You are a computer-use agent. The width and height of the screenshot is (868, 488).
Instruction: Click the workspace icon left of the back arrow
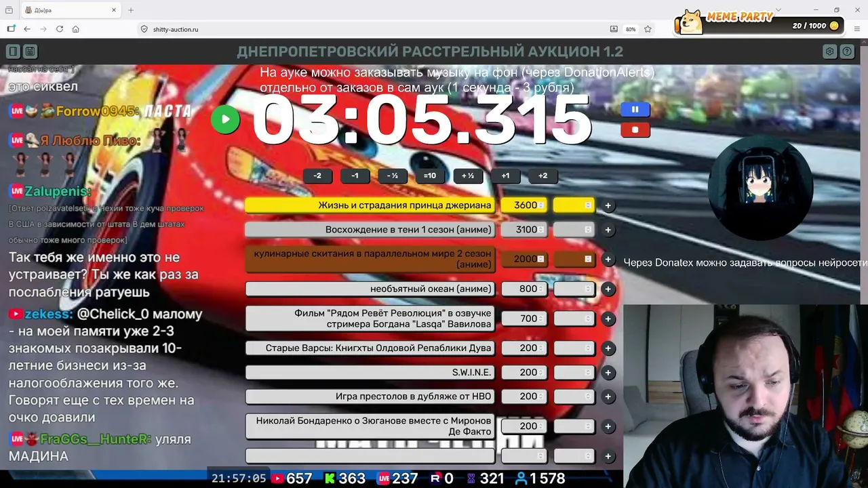[11, 29]
